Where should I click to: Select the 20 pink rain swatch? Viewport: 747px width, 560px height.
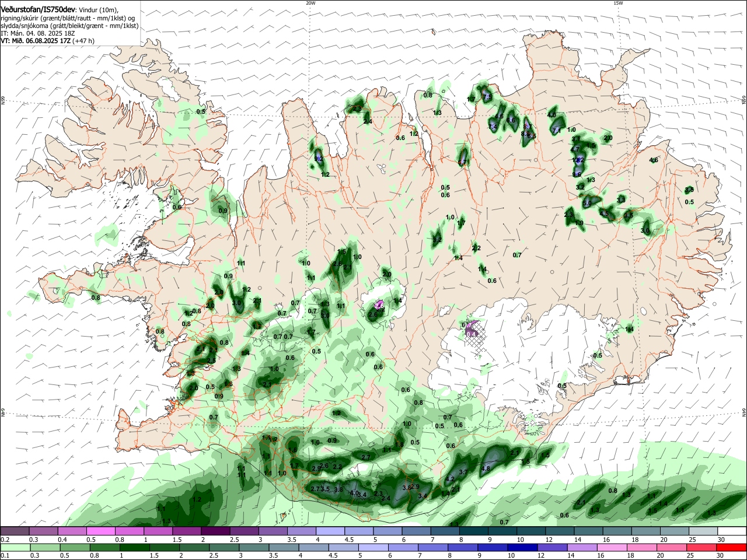click(x=672, y=548)
